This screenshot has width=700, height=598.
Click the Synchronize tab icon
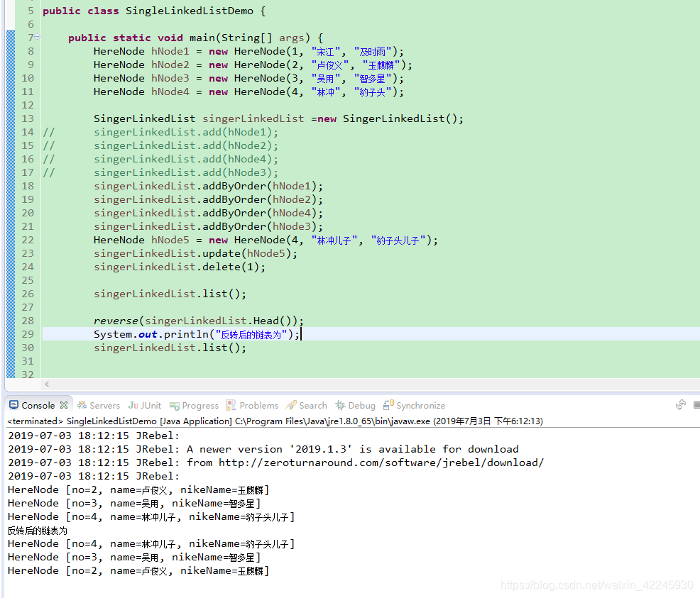(x=388, y=404)
